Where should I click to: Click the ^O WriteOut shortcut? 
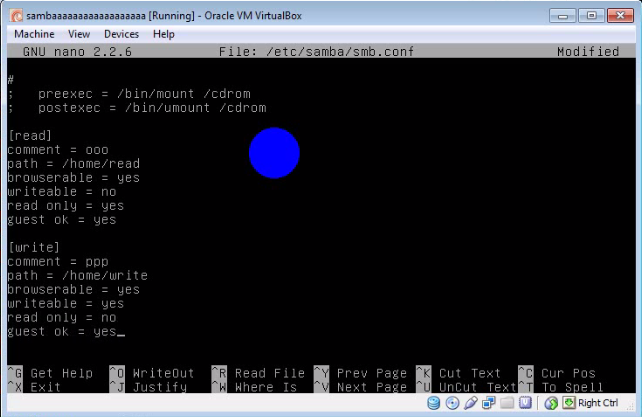pos(152,373)
